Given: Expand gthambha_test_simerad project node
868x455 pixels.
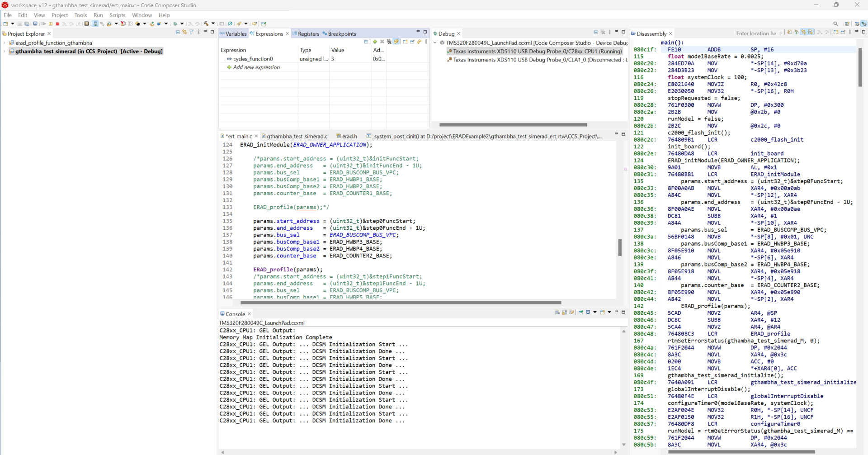Looking at the screenshot, I should click(4, 52).
